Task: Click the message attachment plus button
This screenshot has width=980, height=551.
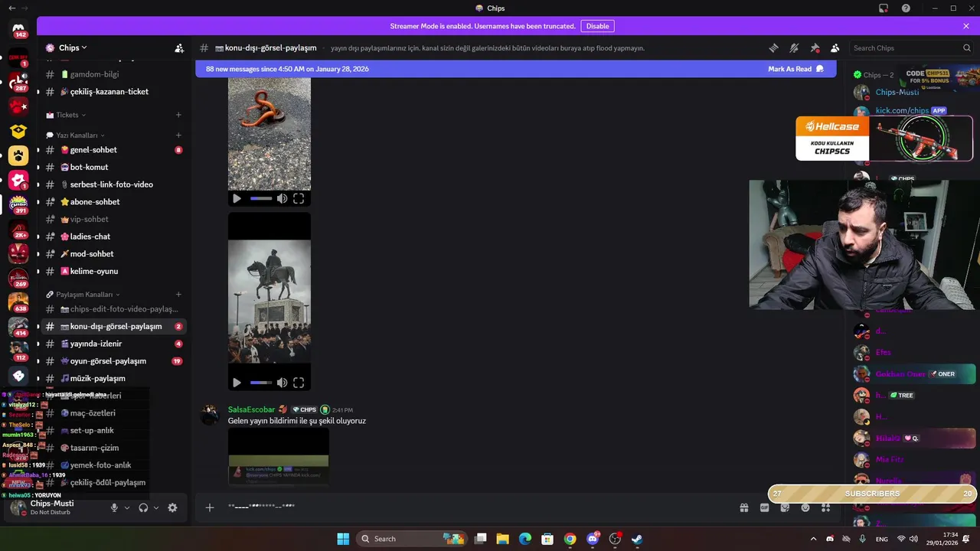Action: pyautogui.click(x=210, y=507)
